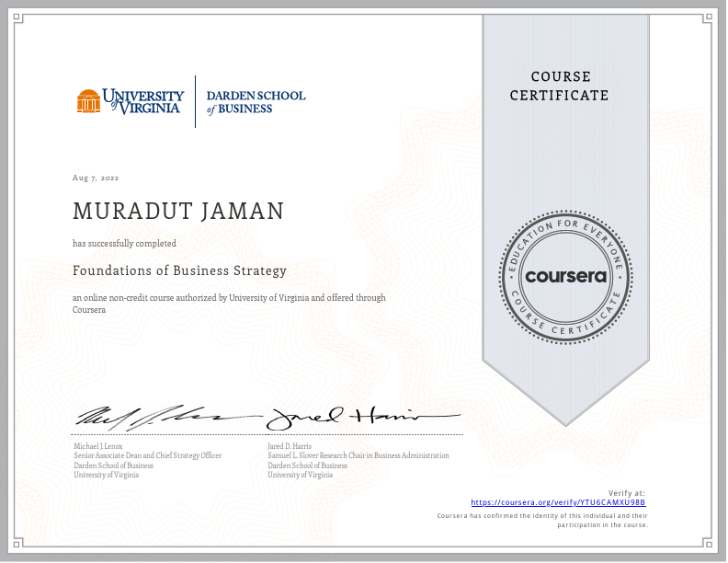Click the University of Virginia wordmark
Screen dimensions: 728x563
(143, 101)
